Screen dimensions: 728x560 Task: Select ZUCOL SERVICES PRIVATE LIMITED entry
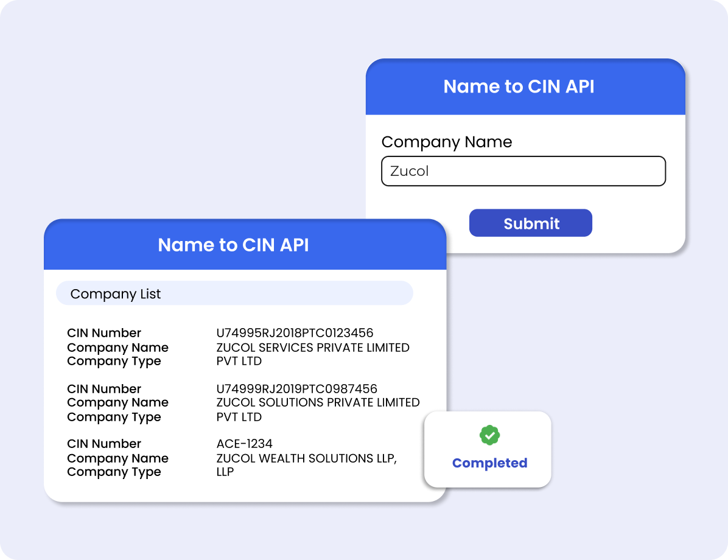click(313, 348)
